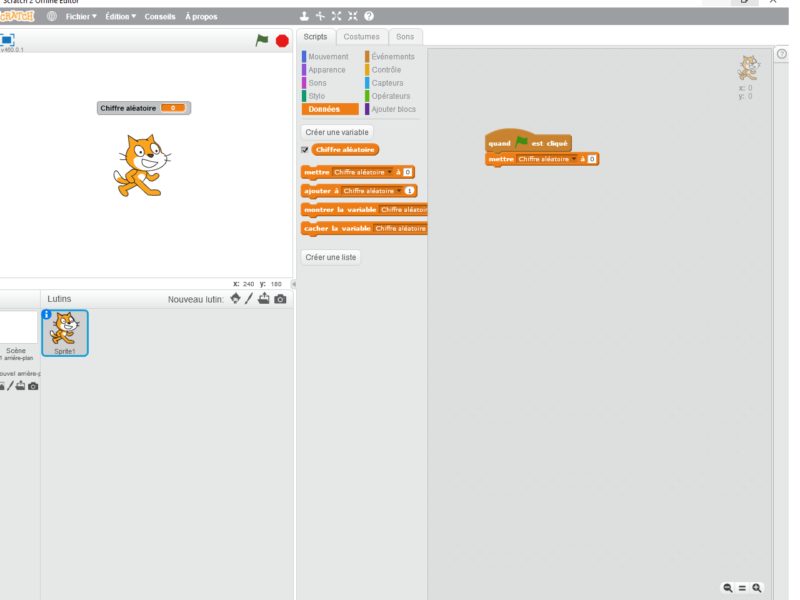Create a new sprite from camera
The height and width of the screenshot is (600, 800).
click(280, 299)
